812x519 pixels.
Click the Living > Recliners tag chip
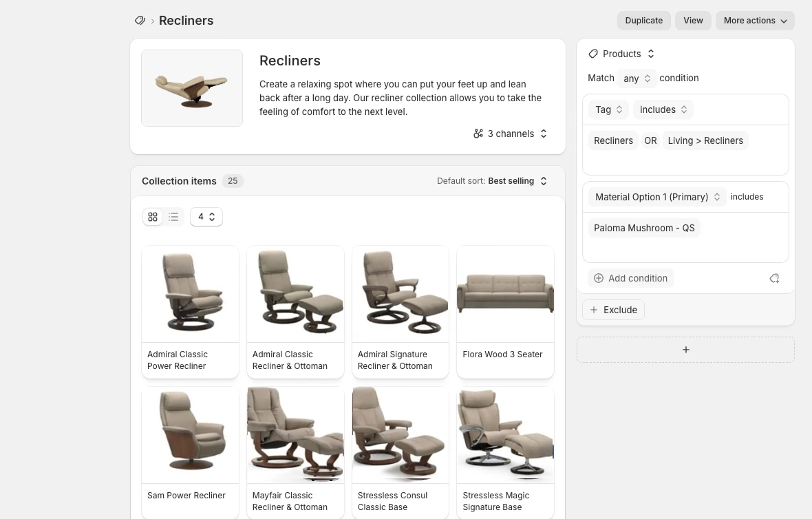click(x=705, y=140)
